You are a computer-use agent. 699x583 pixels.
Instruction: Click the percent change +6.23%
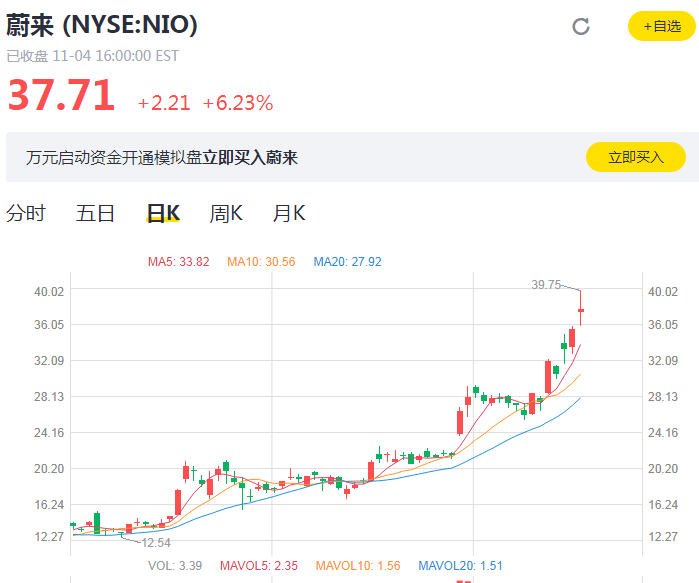(x=238, y=103)
